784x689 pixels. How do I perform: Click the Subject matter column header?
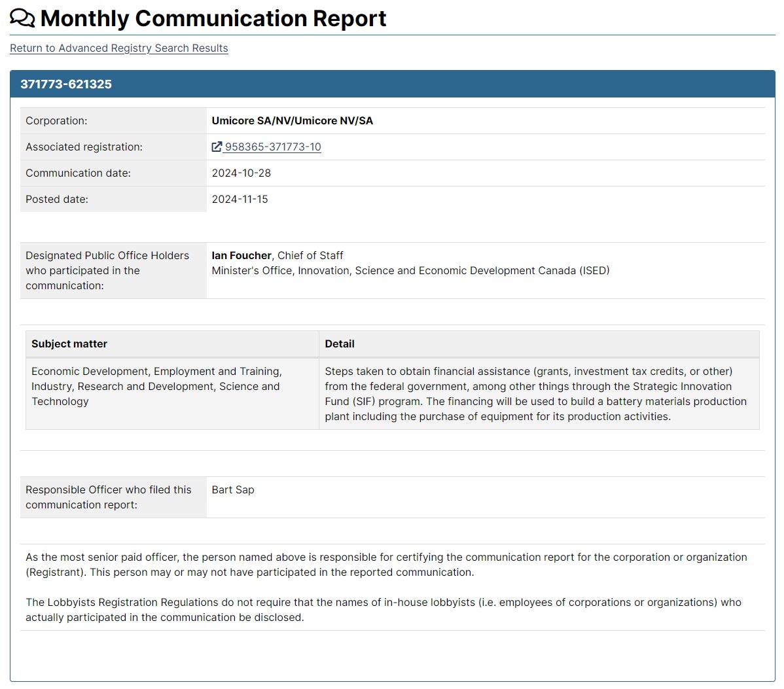click(172, 344)
